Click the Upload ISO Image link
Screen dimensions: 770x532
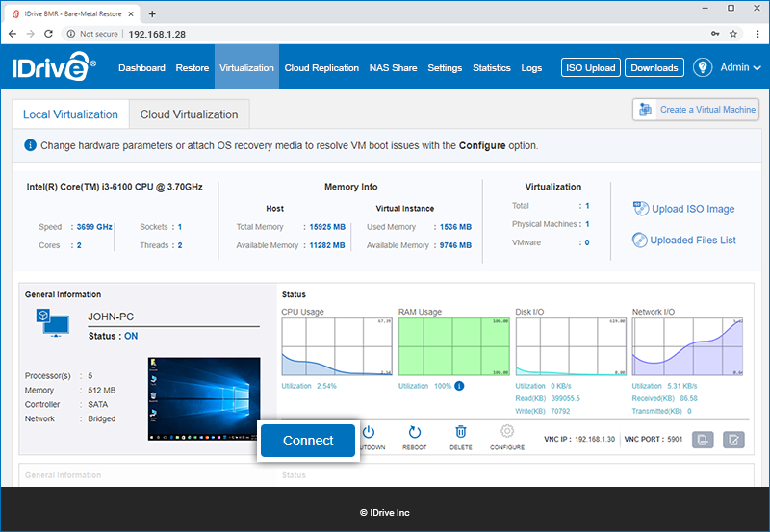tap(693, 209)
